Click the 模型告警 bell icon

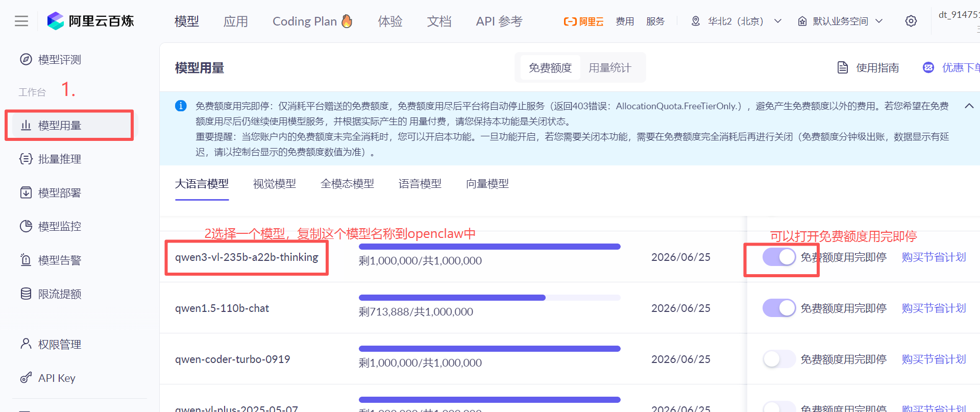point(26,260)
